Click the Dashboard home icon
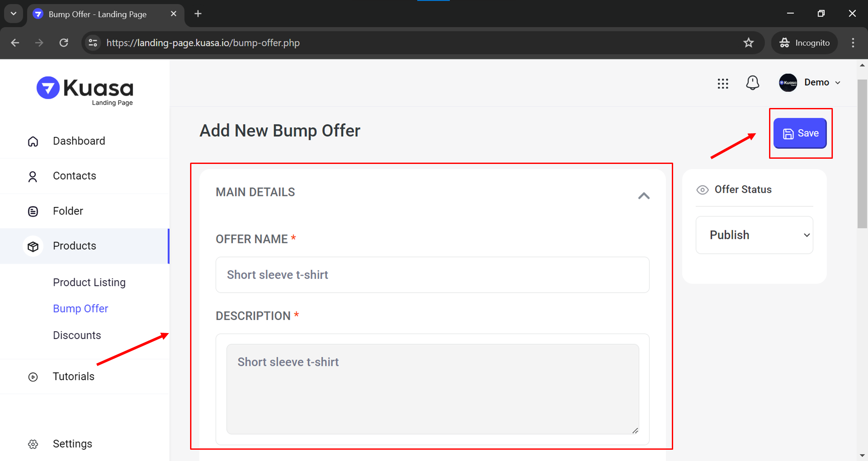This screenshot has width=868, height=461. tap(33, 141)
